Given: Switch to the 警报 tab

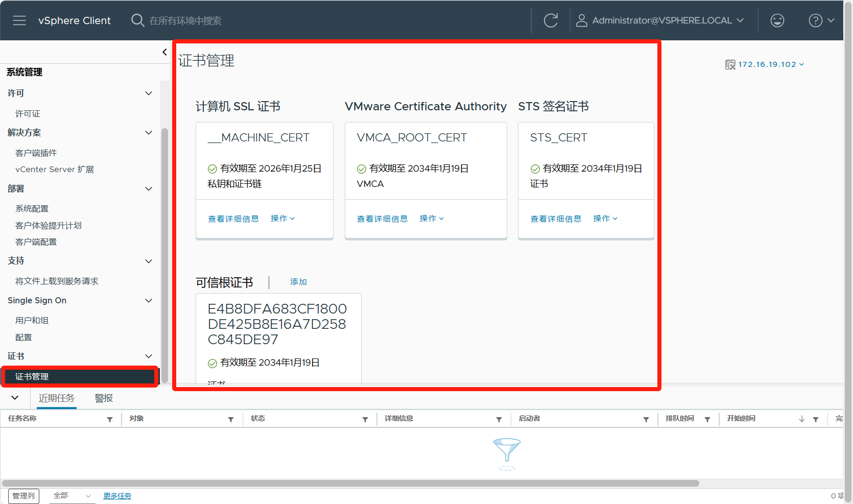Looking at the screenshot, I should 104,398.
